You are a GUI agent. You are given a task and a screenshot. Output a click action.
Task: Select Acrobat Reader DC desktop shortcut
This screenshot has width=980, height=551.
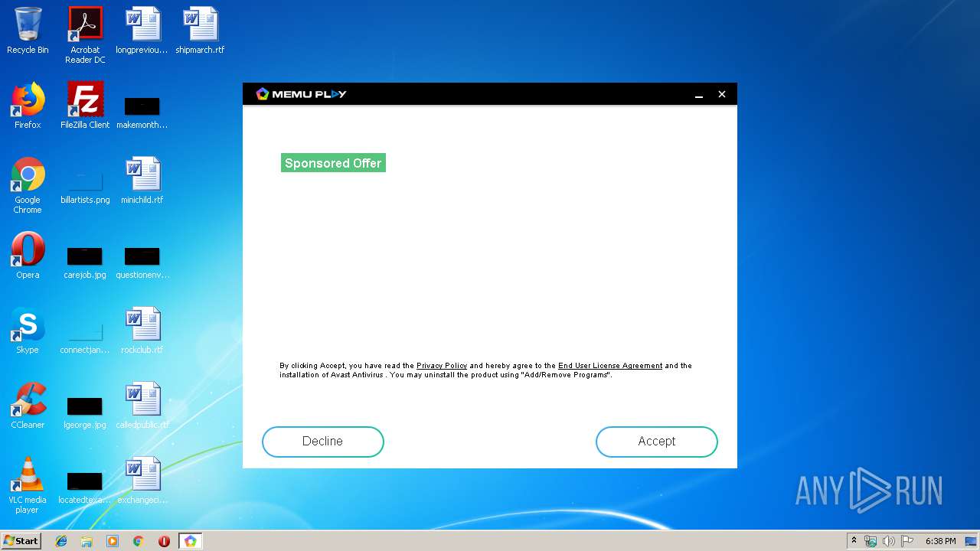[85, 35]
